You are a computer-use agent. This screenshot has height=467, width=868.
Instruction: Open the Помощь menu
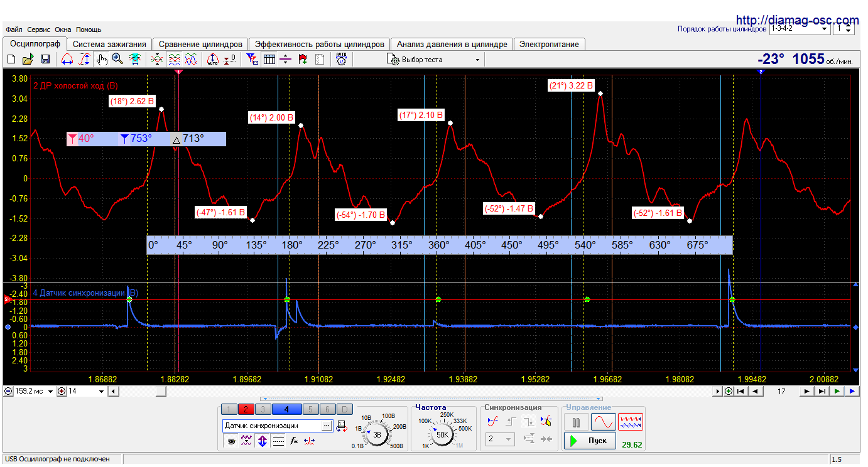pos(89,30)
